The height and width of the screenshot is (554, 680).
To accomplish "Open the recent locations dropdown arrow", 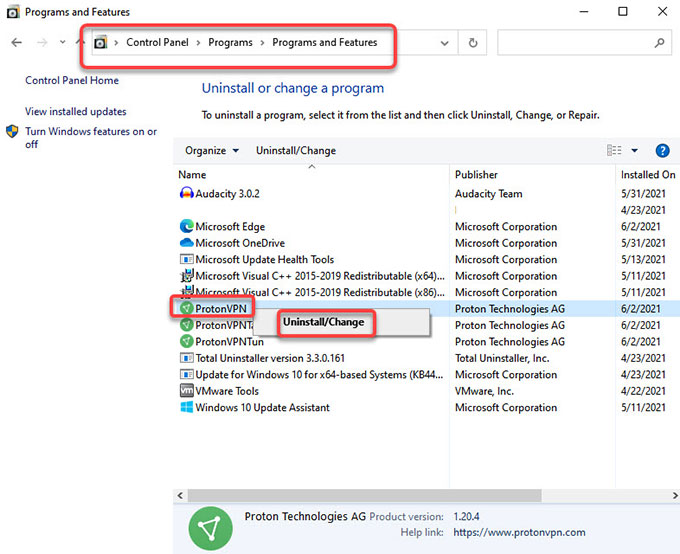I will tap(62, 42).
